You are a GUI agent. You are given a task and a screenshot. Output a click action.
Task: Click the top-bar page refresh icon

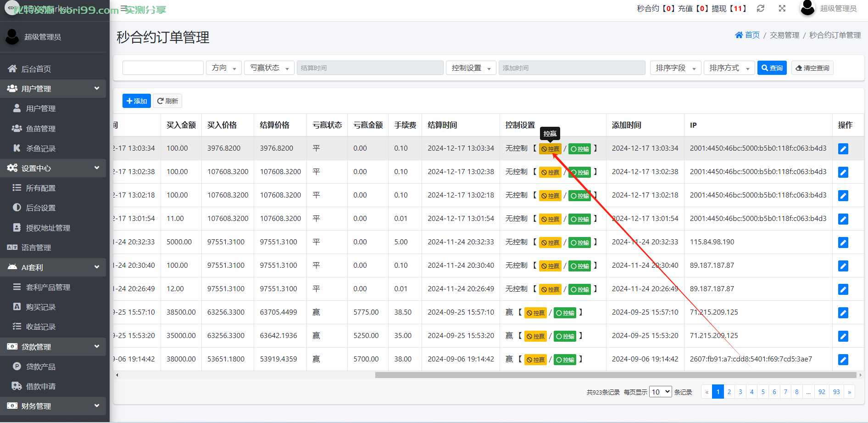[761, 9]
